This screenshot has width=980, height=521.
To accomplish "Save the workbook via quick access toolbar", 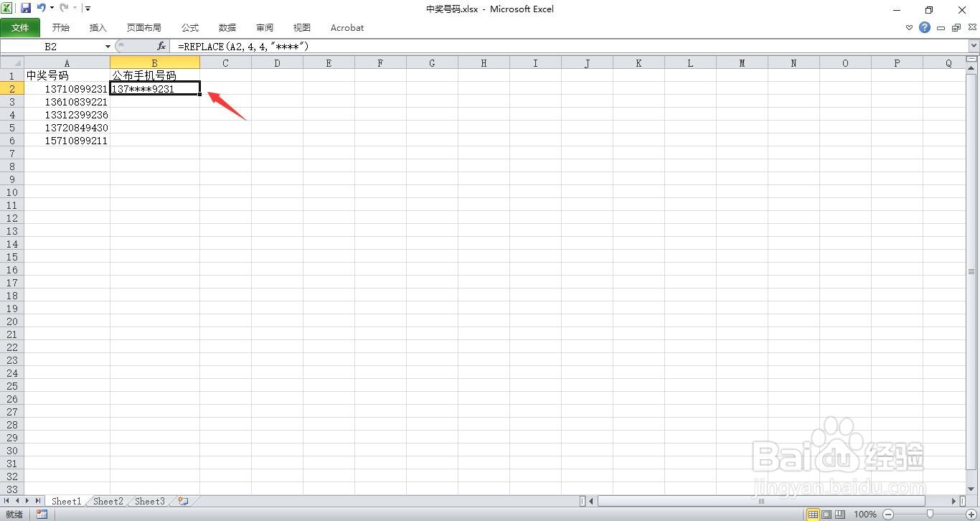I will (26, 9).
